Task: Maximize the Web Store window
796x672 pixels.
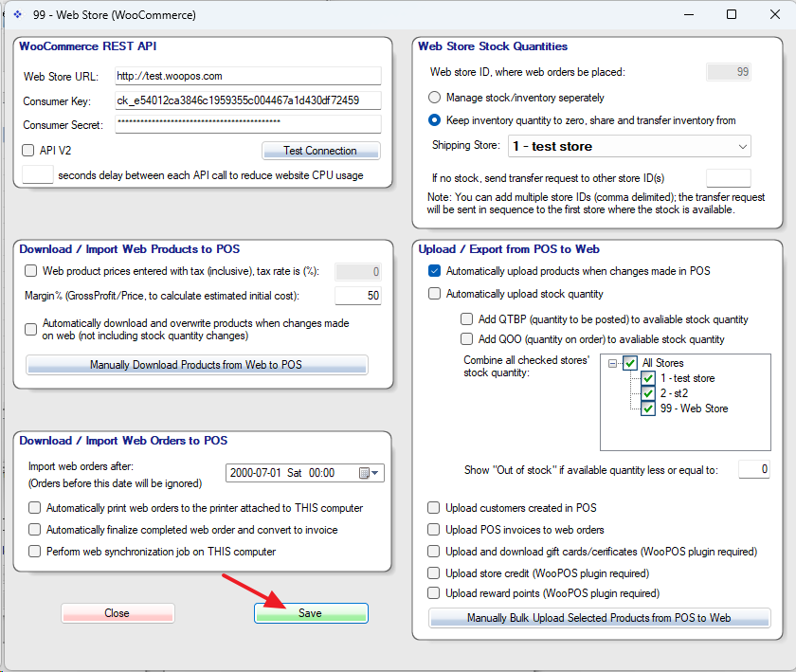Action: tap(732, 14)
